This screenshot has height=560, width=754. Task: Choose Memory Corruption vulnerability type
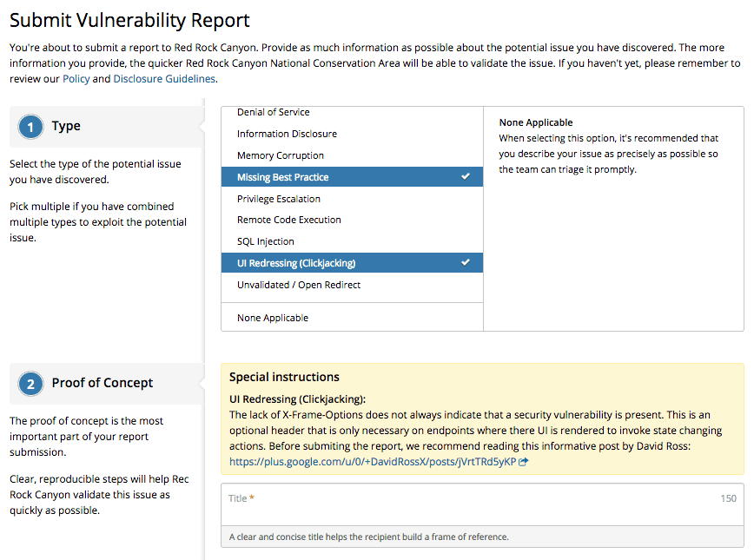coord(281,155)
